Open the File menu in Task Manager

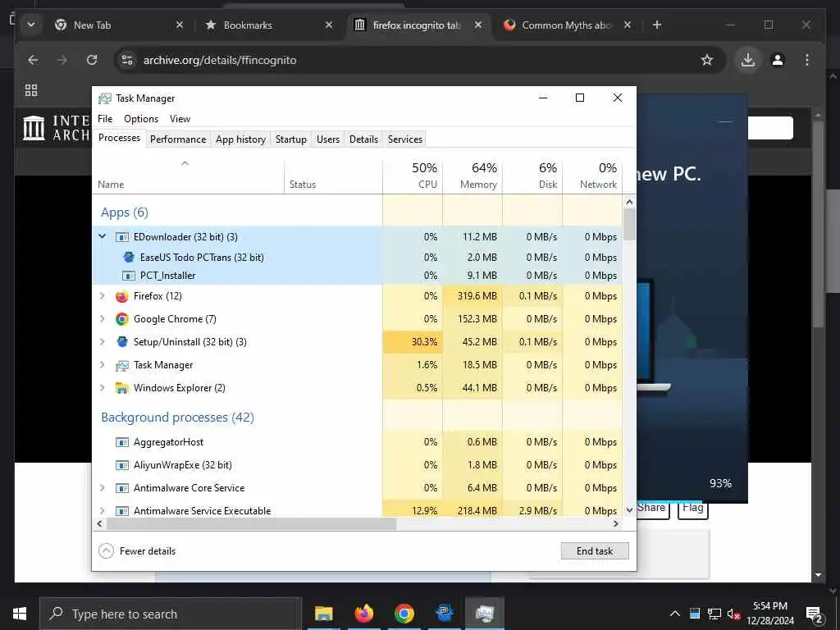tap(105, 119)
